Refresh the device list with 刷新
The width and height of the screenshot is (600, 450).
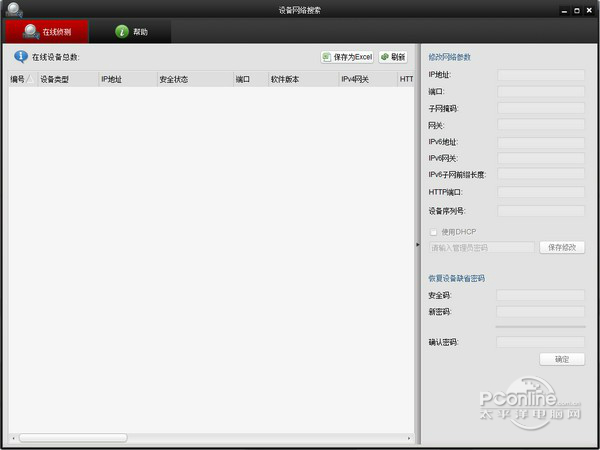point(393,57)
